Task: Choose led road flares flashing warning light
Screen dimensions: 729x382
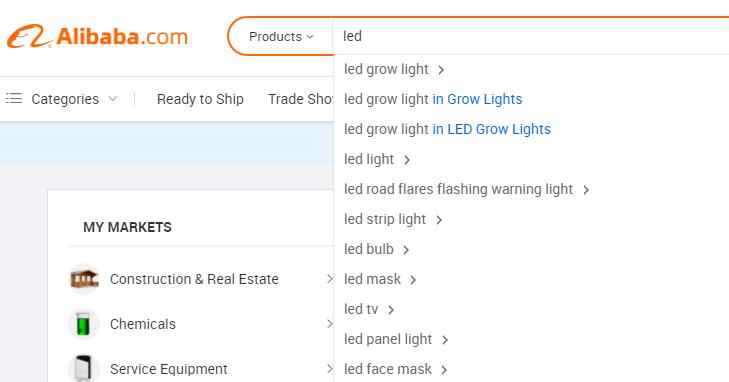Action: pos(458,189)
